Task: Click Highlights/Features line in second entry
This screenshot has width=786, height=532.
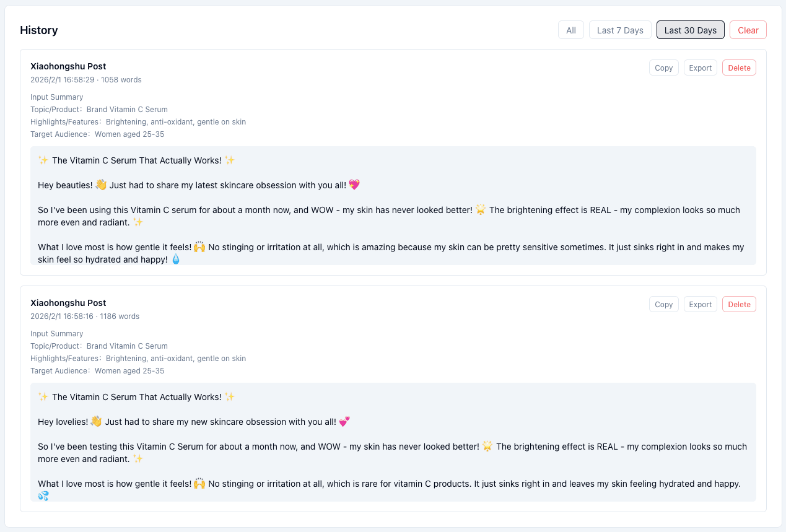Action: (138, 359)
